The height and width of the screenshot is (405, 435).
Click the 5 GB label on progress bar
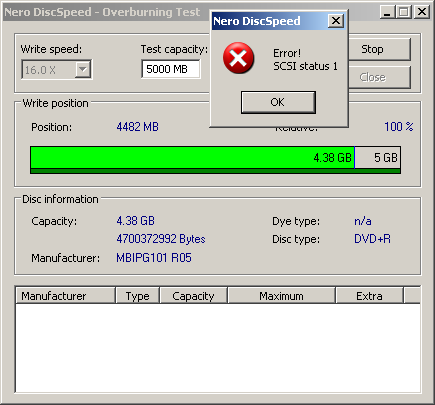point(386,158)
